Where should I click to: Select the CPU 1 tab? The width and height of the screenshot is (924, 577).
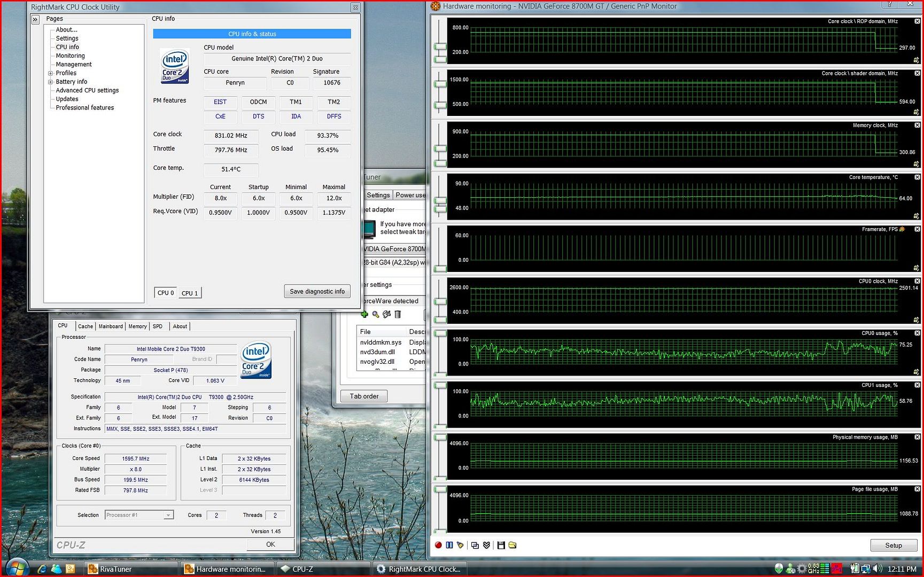tap(190, 293)
